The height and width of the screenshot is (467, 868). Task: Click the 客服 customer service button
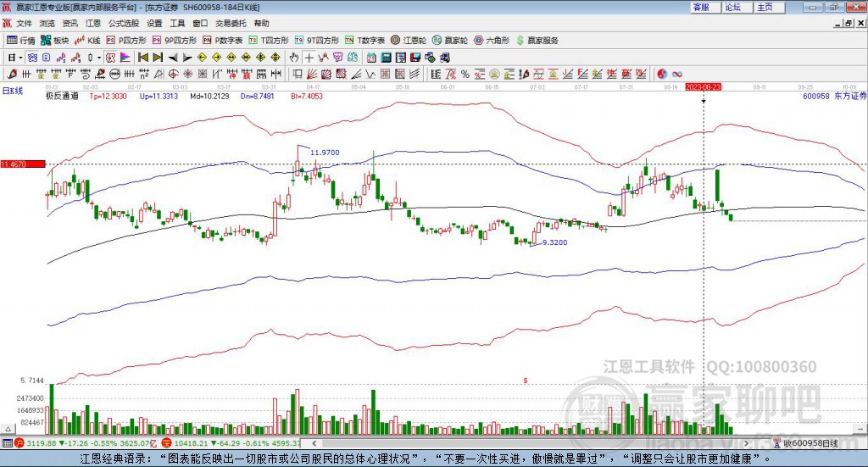point(700,7)
